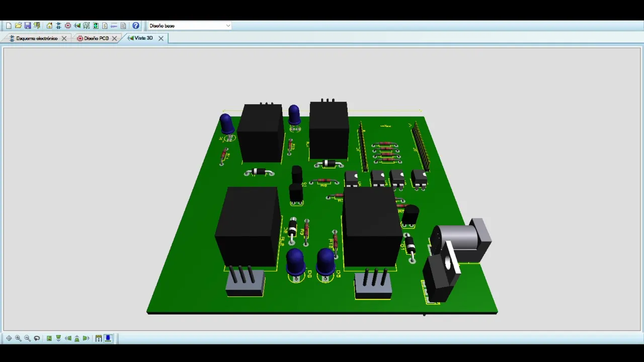Image resolution: width=644 pixels, height=362 pixels.
Task: Click the voltage regulator with heat tab
Action: pos(441,272)
